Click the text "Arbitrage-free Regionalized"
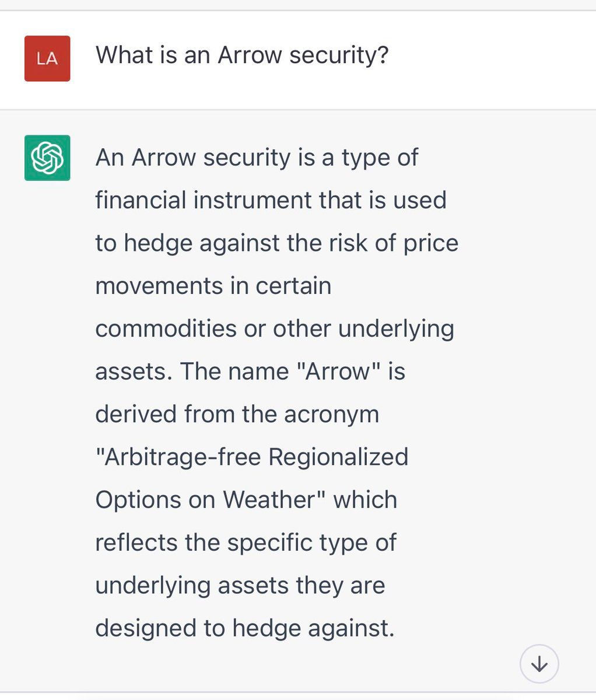This screenshot has width=596, height=700. tap(251, 457)
